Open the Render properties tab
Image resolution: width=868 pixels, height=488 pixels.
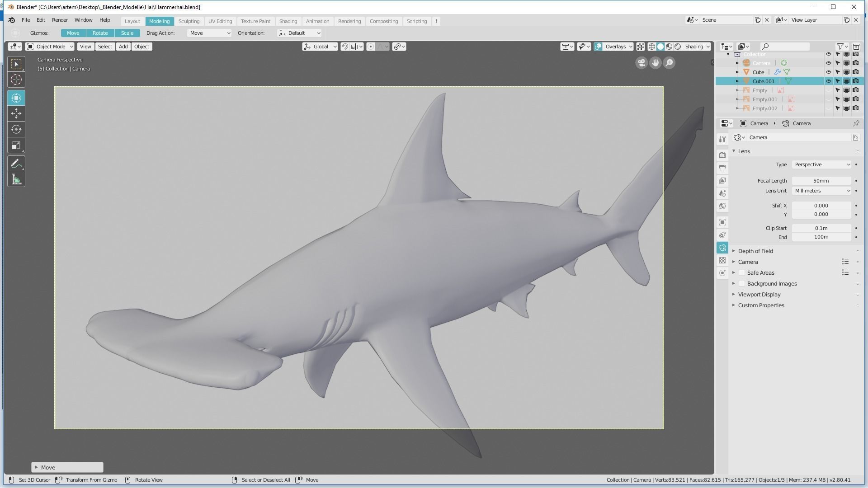[722, 155]
